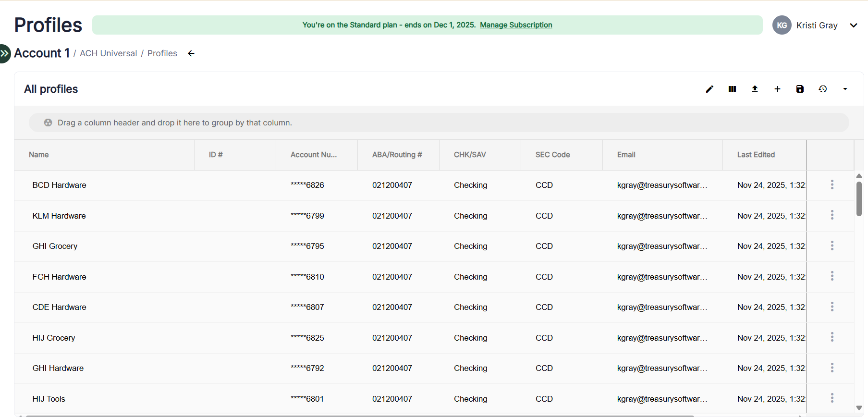Open the Manage Subscription link
Viewport: 868px width, 418px height.
516,25
